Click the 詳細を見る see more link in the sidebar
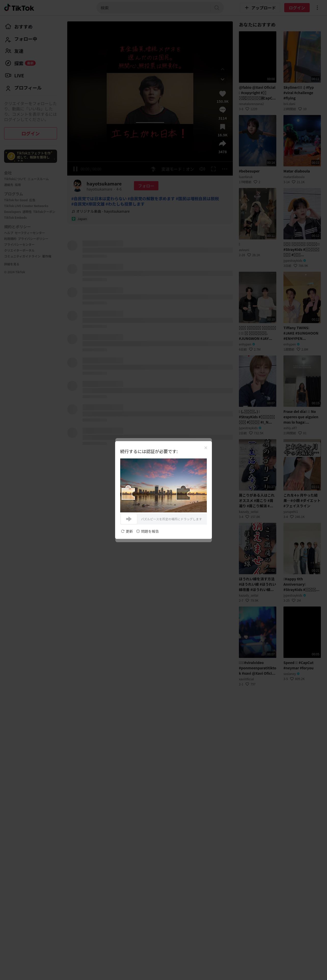 [x=12, y=264]
